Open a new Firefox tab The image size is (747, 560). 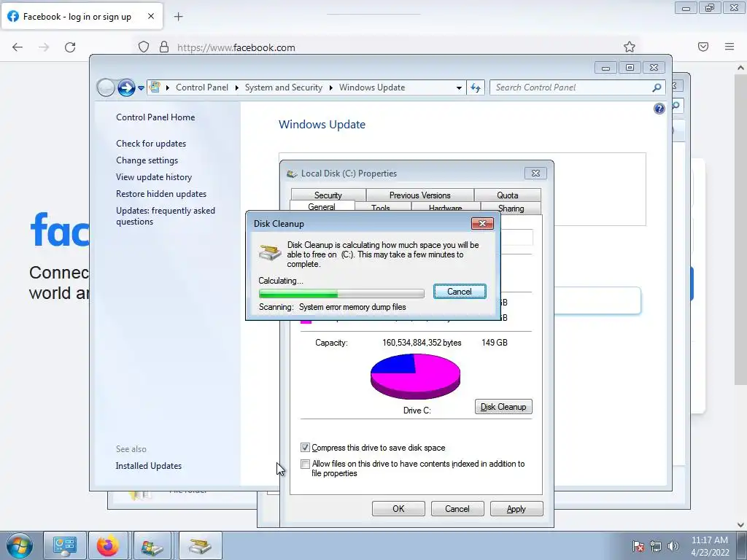tap(178, 17)
